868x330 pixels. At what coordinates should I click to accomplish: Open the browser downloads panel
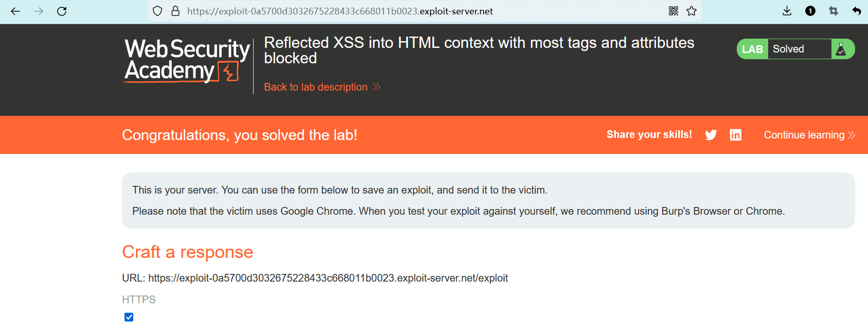tap(787, 11)
